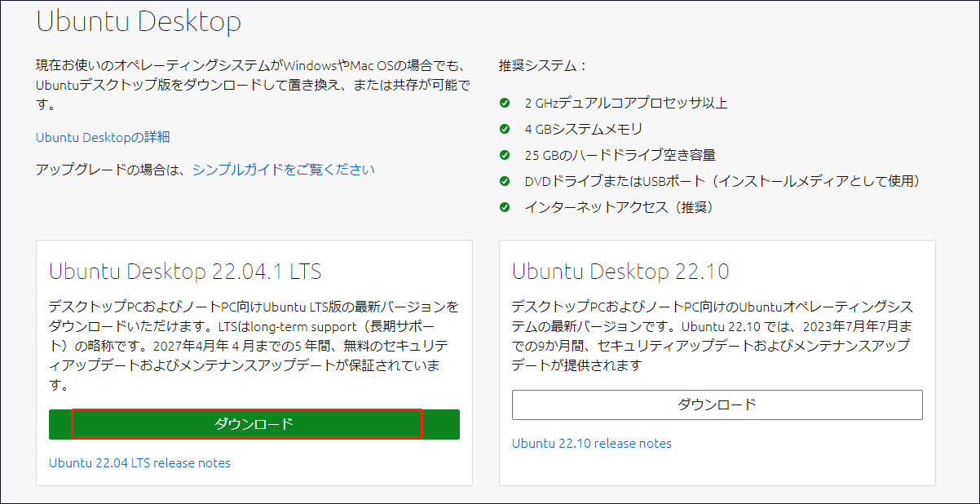Click the text インターネットアクセス（推奨）
The height and width of the screenshot is (504, 980).
[620, 207]
